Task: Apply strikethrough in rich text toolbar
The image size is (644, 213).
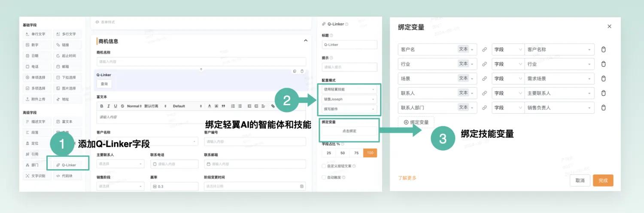Action: pyautogui.click(x=122, y=106)
